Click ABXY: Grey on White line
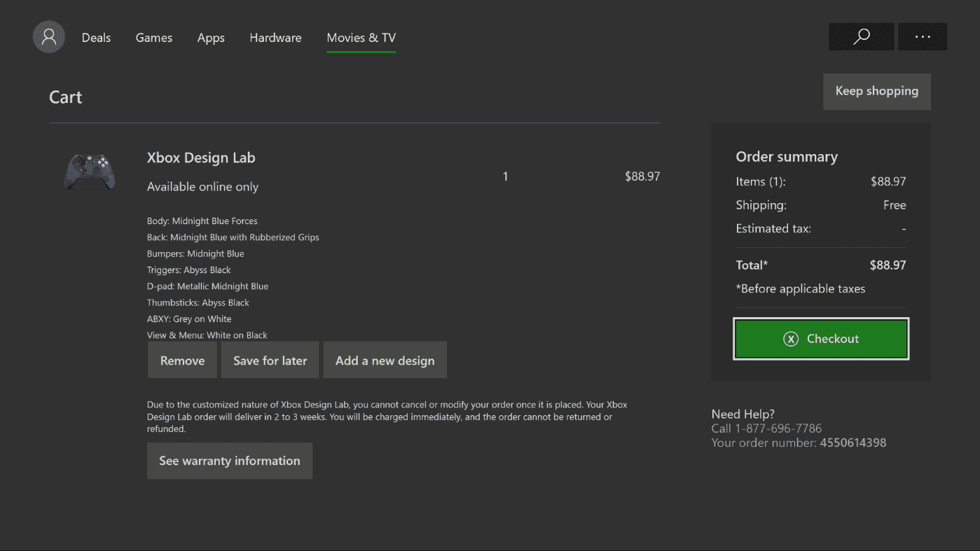This screenshot has width=980, height=551. coord(189,319)
